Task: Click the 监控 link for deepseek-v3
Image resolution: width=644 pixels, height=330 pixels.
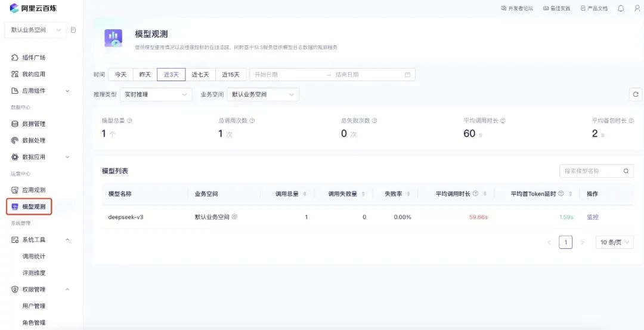Action: [x=592, y=217]
